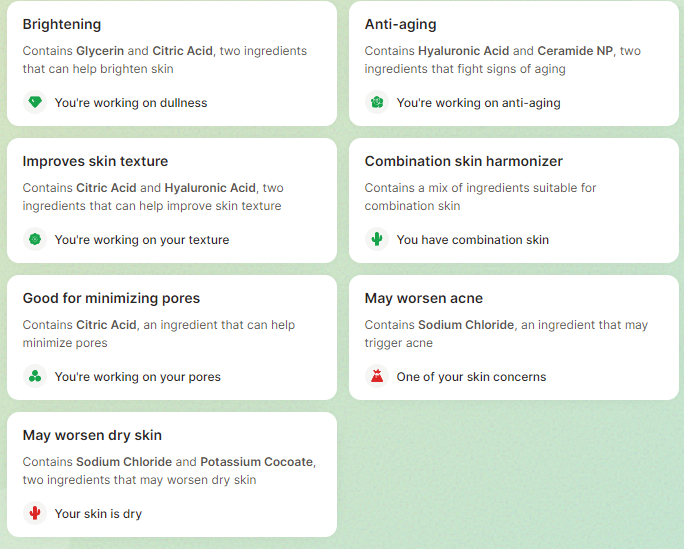Click the green flower anti-aging icon

click(377, 102)
